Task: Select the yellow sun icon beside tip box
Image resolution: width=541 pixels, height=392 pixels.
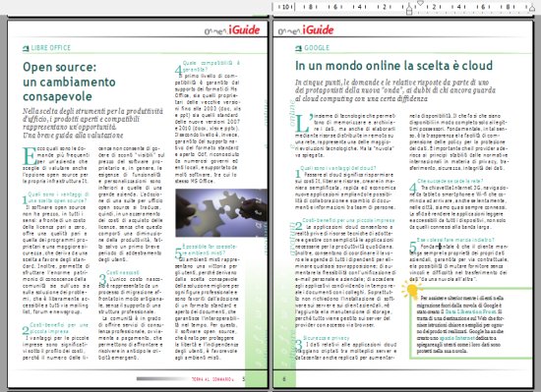Action: tap(412, 290)
